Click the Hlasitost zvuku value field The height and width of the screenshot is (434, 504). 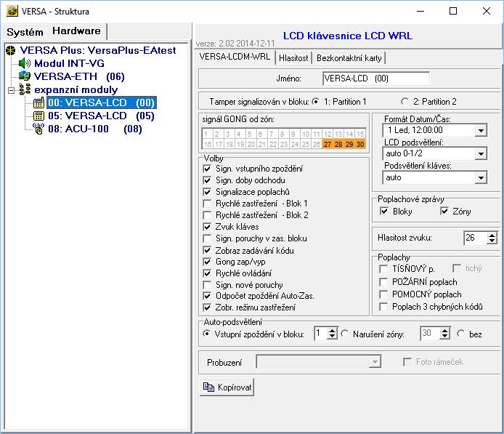coord(476,238)
